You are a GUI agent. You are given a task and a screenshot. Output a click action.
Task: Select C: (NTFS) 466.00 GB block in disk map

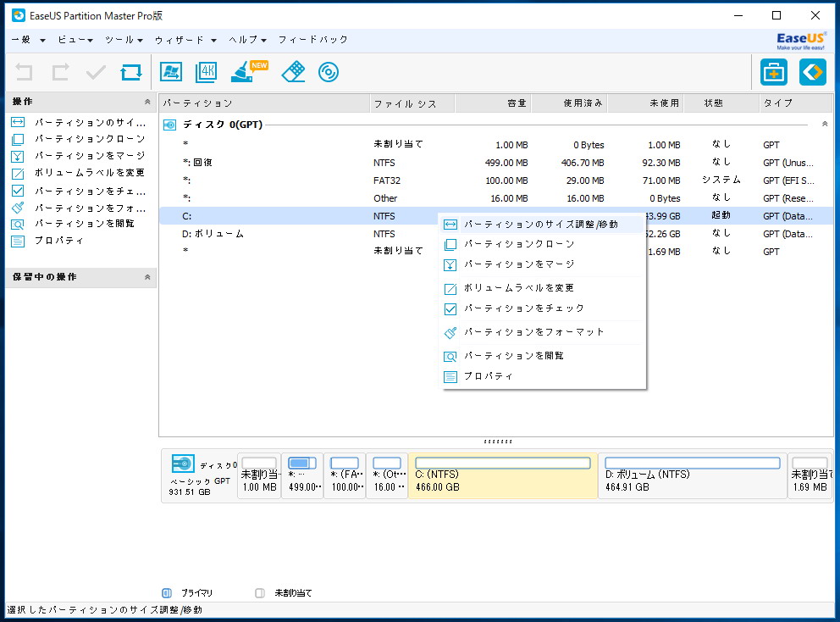pyautogui.click(x=503, y=475)
